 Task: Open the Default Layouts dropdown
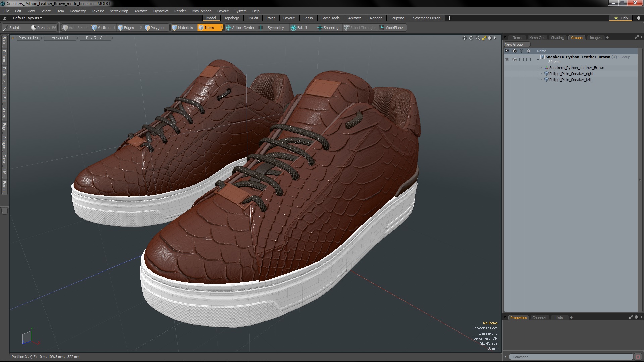click(x=28, y=18)
